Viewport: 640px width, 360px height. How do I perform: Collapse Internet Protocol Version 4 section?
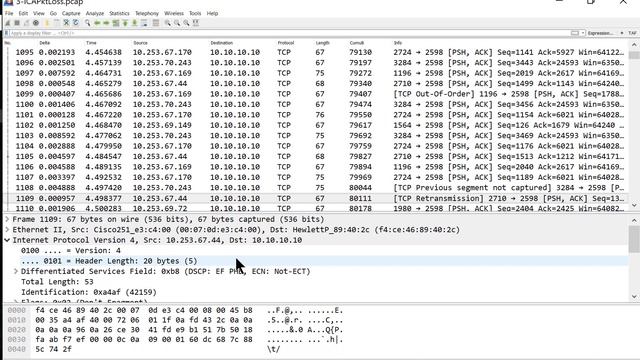click(7, 240)
